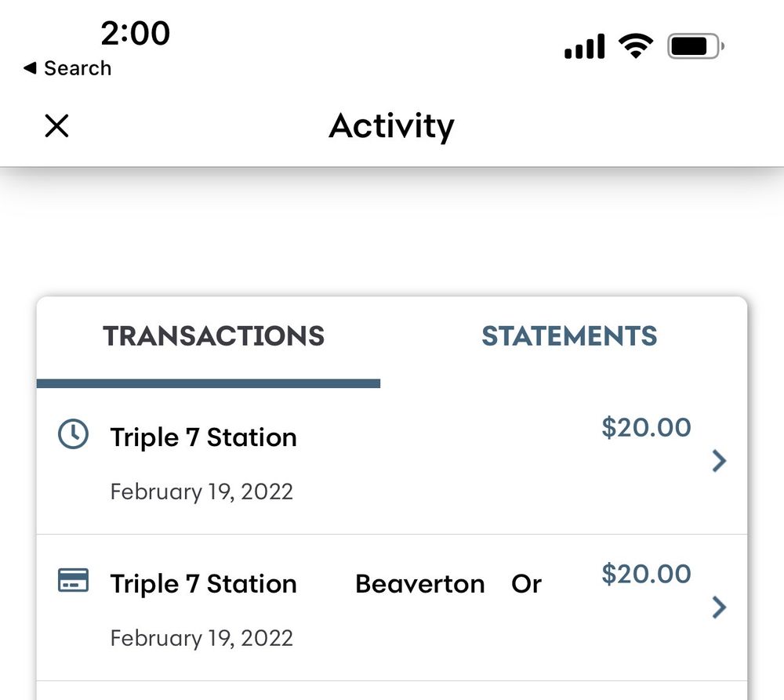The width and height of the screenshot is (784, 700).
Task: Tap the Beaverton transaction's February 19, 2022 date
Action: (x=201, y=638)
